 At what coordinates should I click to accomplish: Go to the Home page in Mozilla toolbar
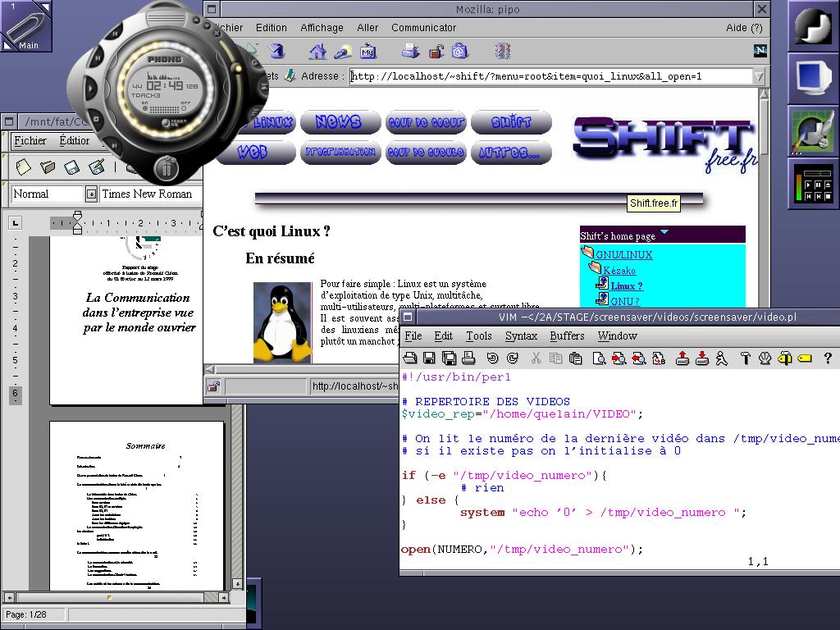click(x=317, y=52)
